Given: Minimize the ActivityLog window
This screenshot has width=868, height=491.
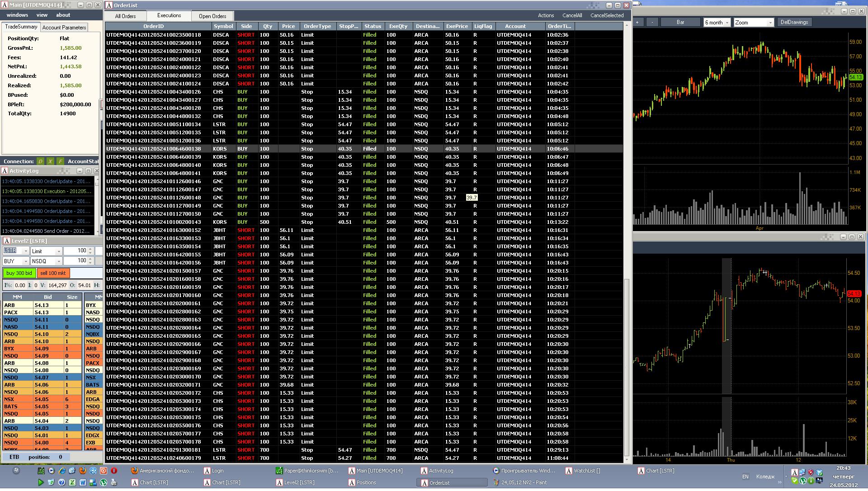Looking at the screenshot, I should pyautogui.click(x=80, y=171).
